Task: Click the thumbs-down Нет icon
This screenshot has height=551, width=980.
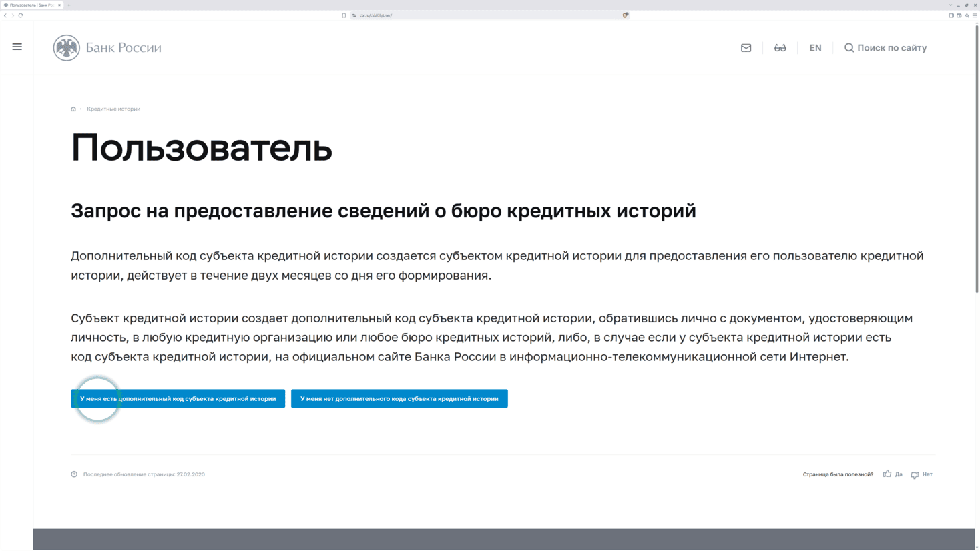Action: point(915,475)
